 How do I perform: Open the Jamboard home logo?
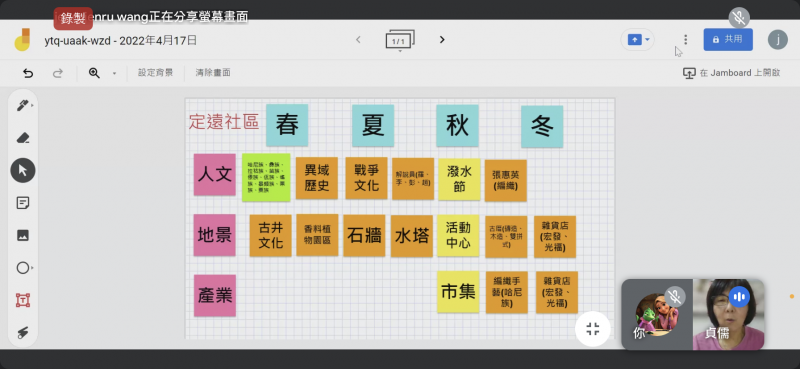[x=22, y=39]
